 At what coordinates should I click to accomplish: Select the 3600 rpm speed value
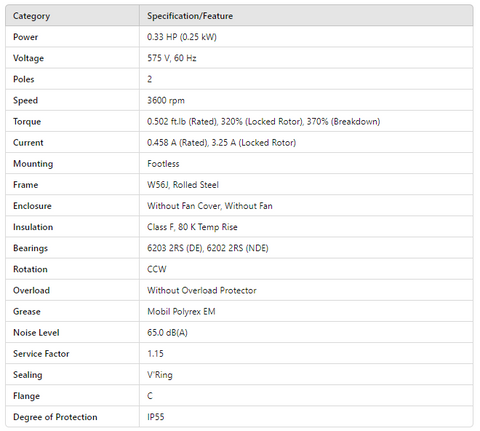tap(166, 100)
